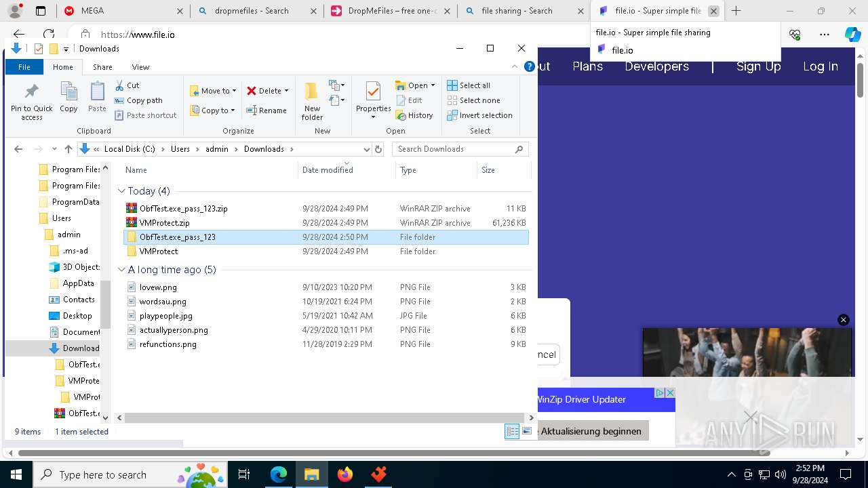Switch to the Share ribbon tab
This screenshot has width=868, height=488.
tap(102, 67)
